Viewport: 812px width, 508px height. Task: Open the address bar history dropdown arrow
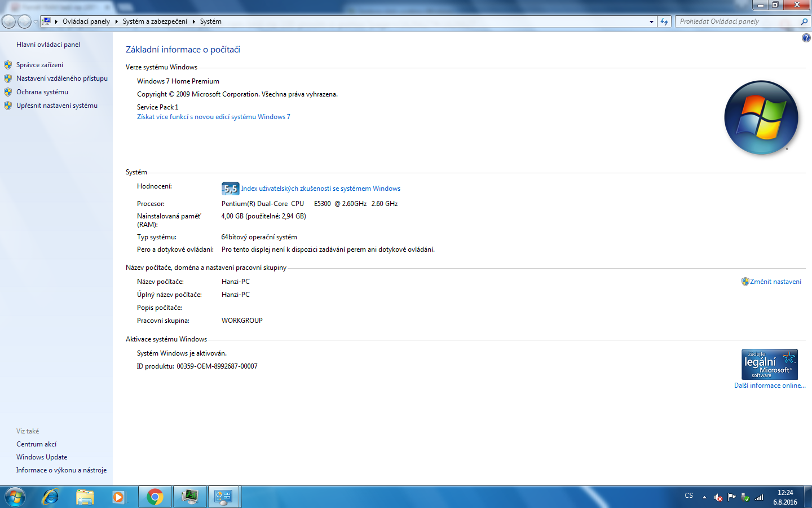pyautogui.click(x=651, y=21)
